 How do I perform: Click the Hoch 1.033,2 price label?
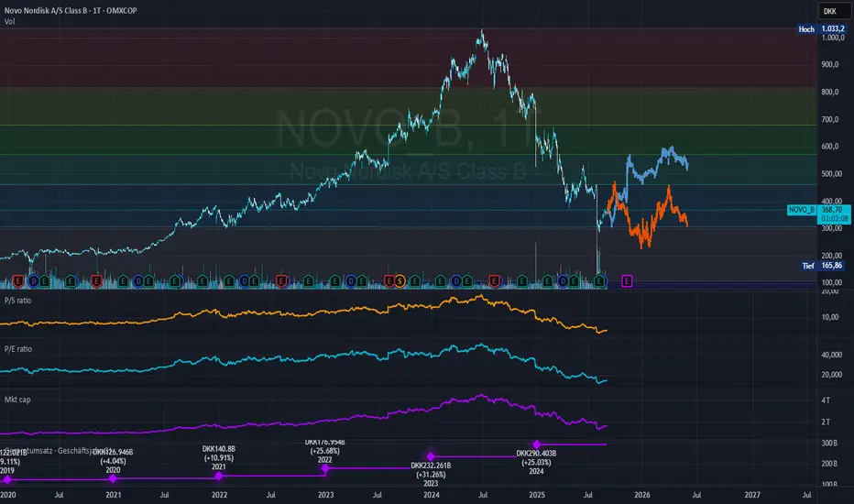coord(822,29)
